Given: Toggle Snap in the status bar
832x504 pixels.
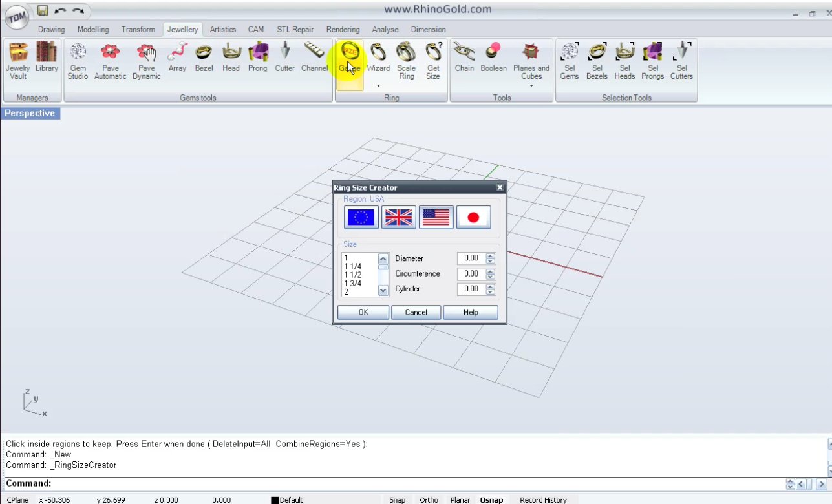Looking at the screenshot, I should coord(398,499).
